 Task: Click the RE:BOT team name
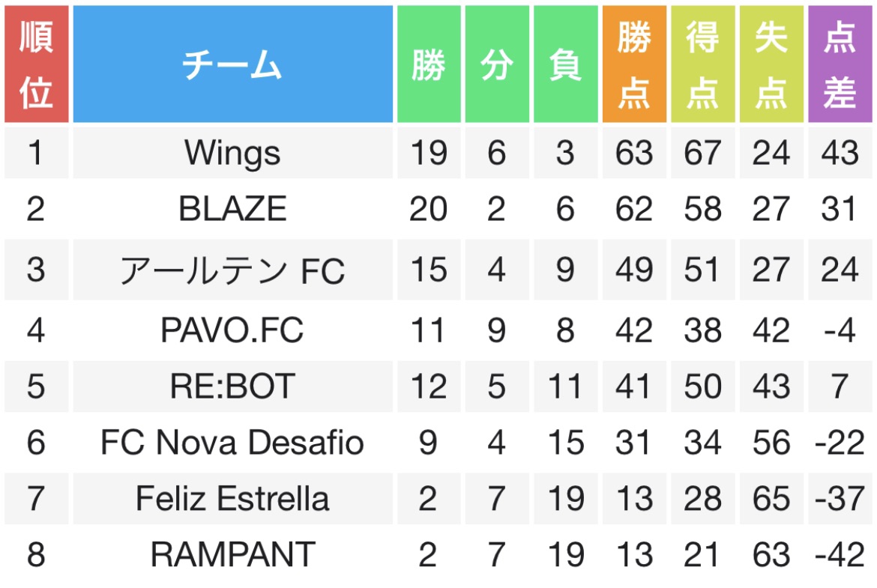232,387
